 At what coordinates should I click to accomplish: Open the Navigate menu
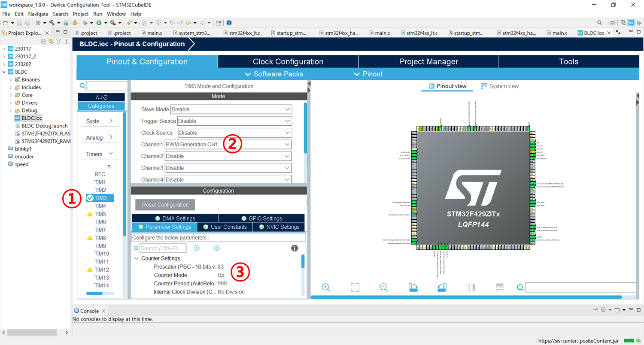click(x=38, y=14)
